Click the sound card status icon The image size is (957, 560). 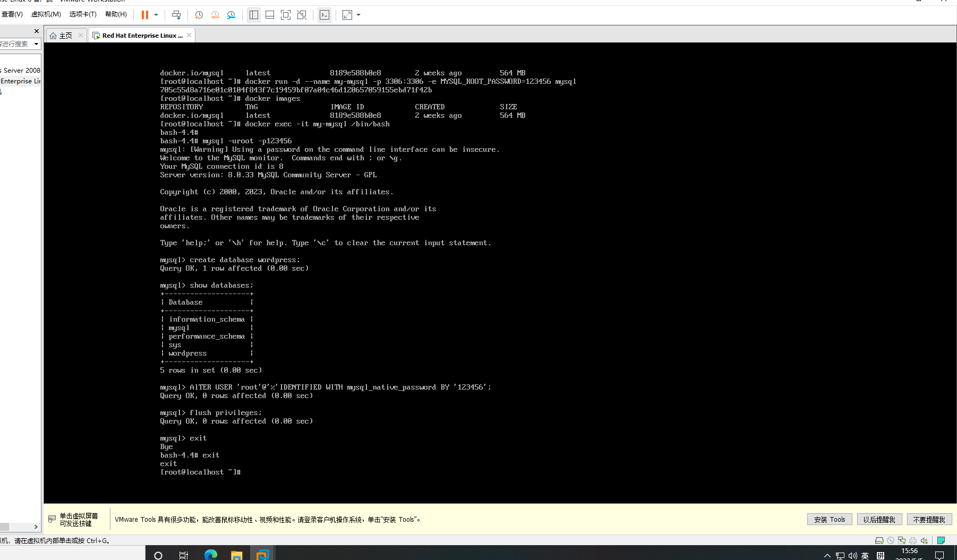coord(924,540)
